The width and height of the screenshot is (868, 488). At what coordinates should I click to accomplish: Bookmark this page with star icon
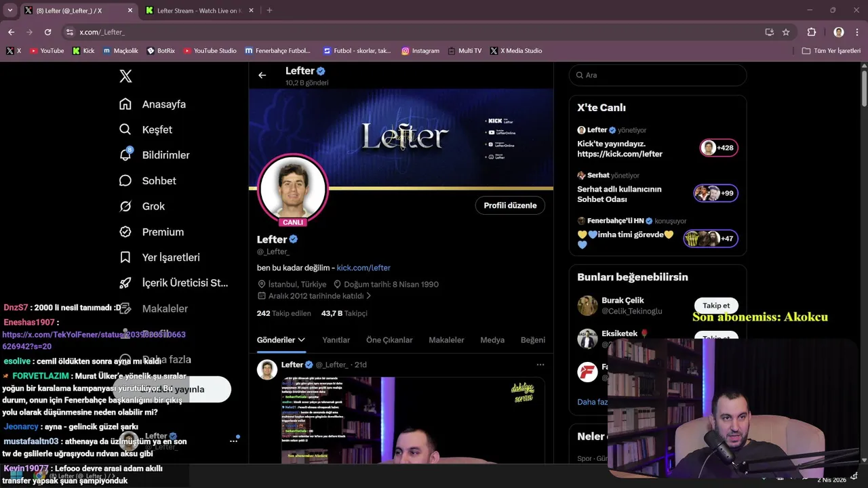click(786, 32)
